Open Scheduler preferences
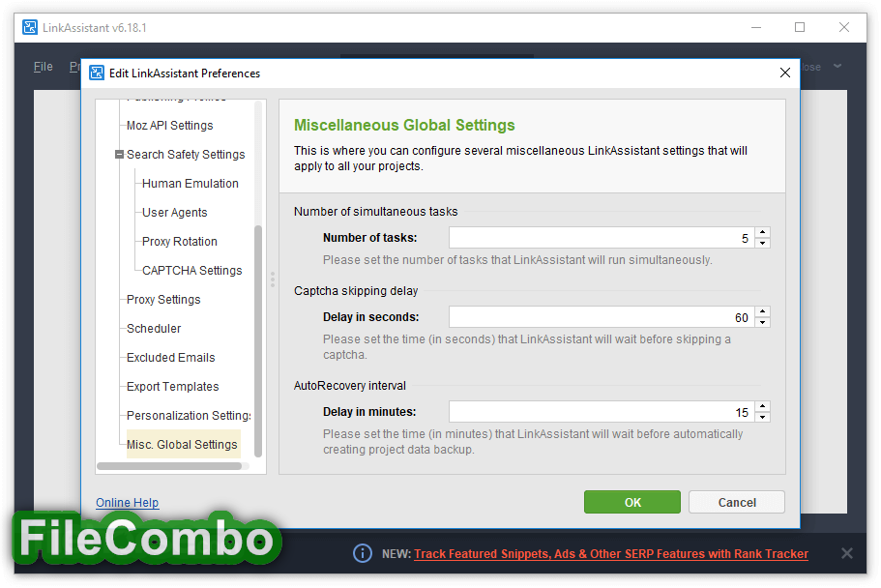881x588 pixels. tap(154, 328)
